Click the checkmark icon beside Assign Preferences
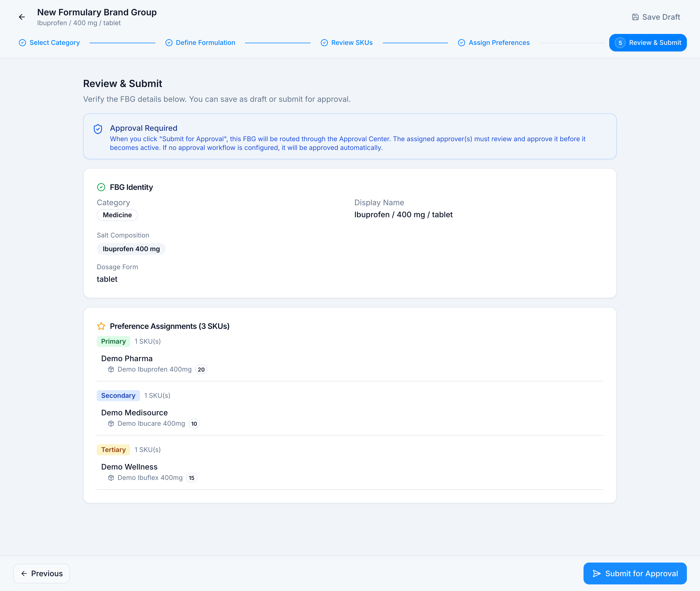The image size is (700, 591). point(461,43)
